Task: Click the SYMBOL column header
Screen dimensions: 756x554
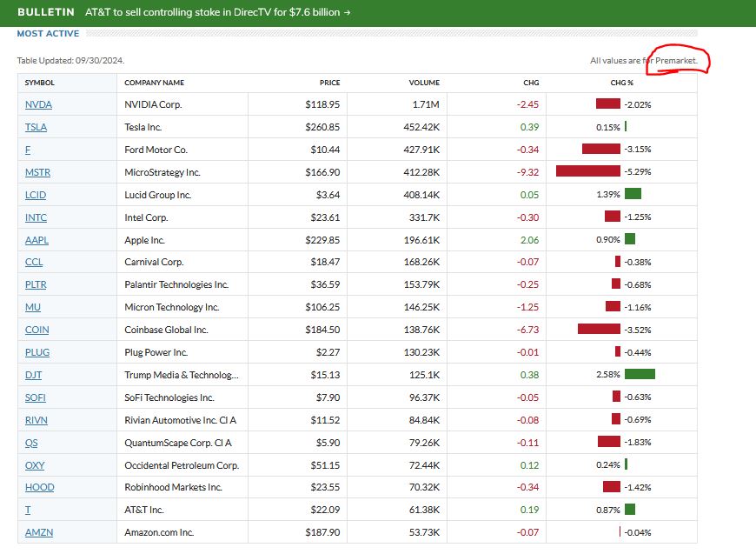Action: (40, 83)
